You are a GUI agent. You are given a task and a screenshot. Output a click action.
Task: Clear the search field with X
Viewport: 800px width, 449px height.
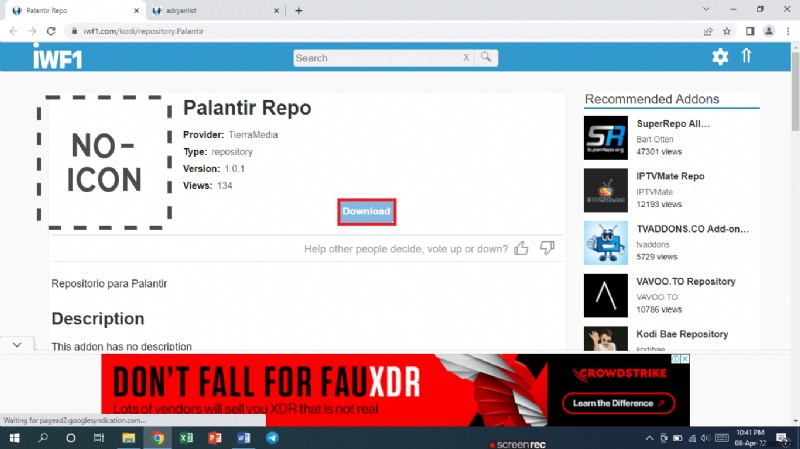(466, 58)
